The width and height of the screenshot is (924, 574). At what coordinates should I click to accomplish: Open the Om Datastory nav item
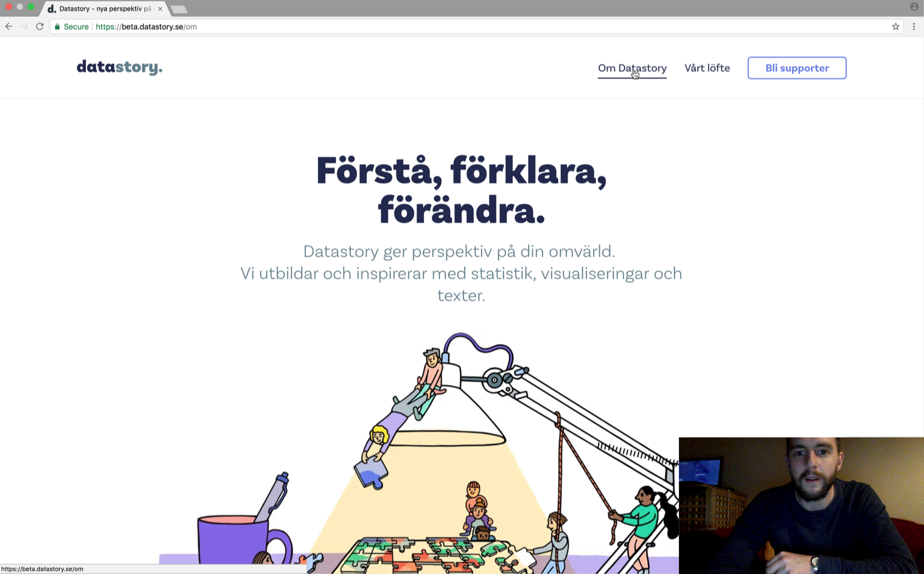tap(632, 68)
